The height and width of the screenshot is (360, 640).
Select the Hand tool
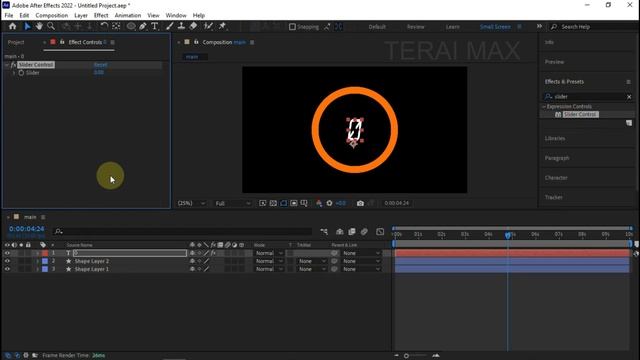click(x=39, y=27)
